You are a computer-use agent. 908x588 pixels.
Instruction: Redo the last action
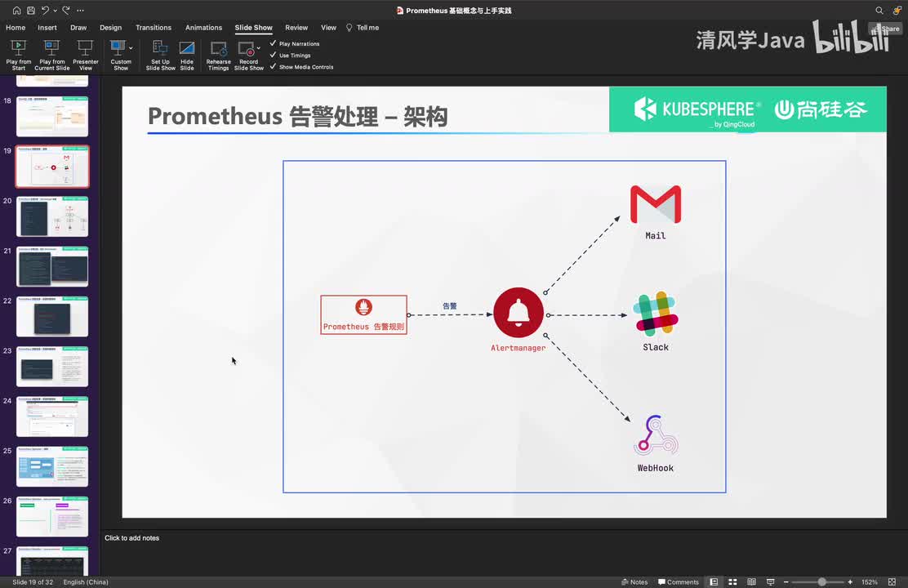(66, 11)
